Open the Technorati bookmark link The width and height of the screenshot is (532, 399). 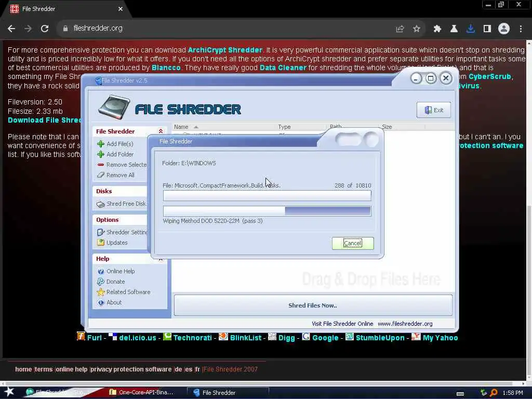192,338
